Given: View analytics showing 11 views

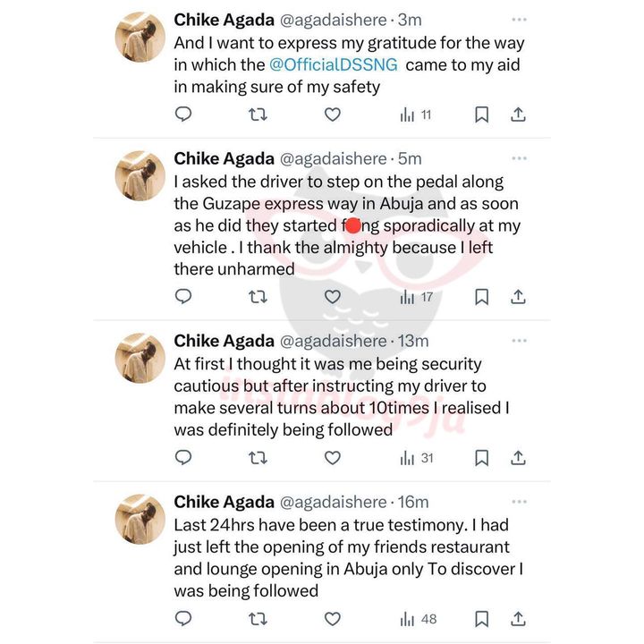Looking at the screenshot, I should (x=416, y=114).
